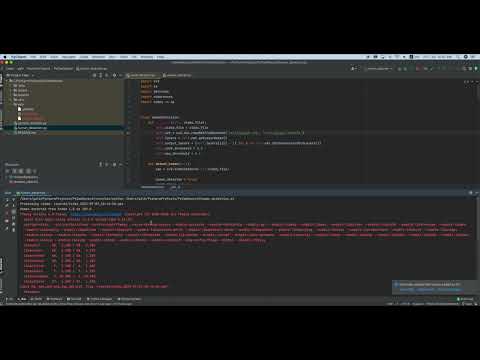Open the File menu
Image resolution: width=480 pixels, height=360 pixels.
tap(33, 57)
